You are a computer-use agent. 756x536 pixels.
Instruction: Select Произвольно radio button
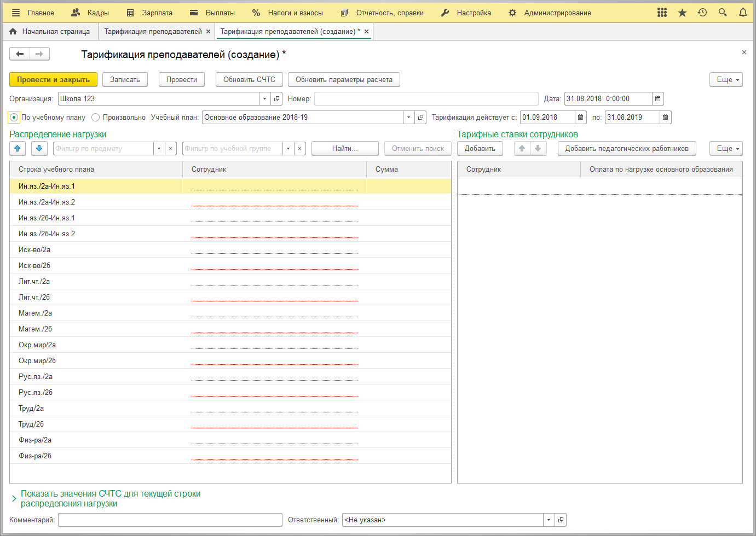(x=96, y=117)
